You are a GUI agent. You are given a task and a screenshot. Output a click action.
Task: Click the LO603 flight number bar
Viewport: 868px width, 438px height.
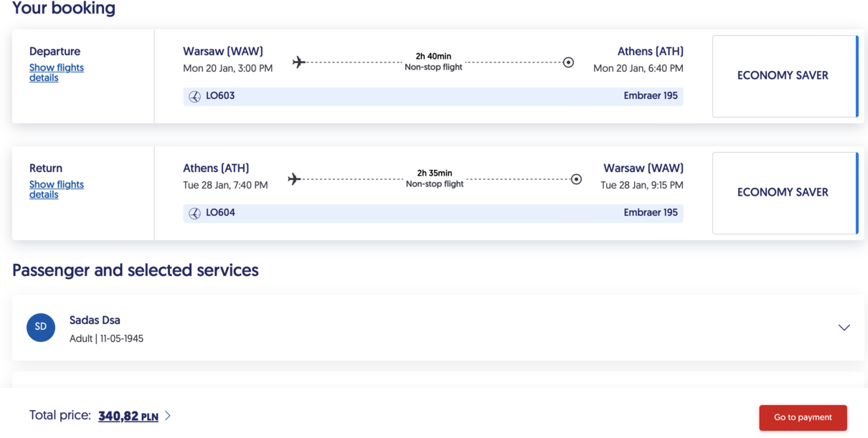(433, 96)
